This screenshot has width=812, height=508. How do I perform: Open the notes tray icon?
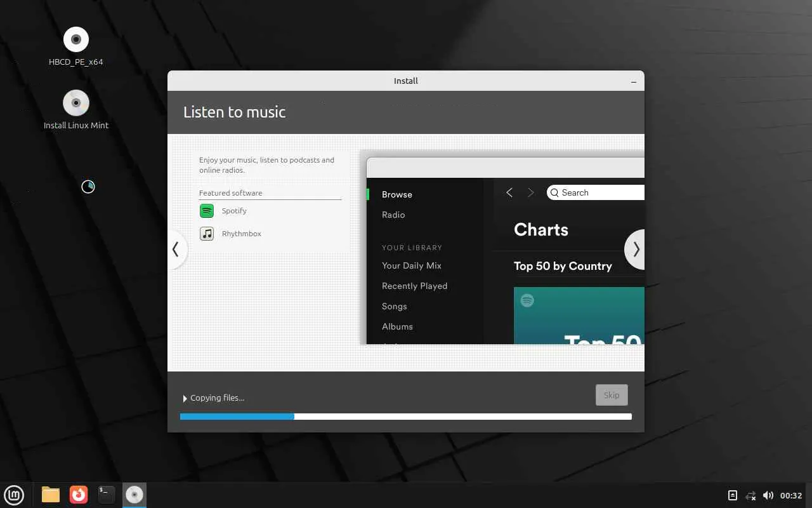(x=732, y=495)
